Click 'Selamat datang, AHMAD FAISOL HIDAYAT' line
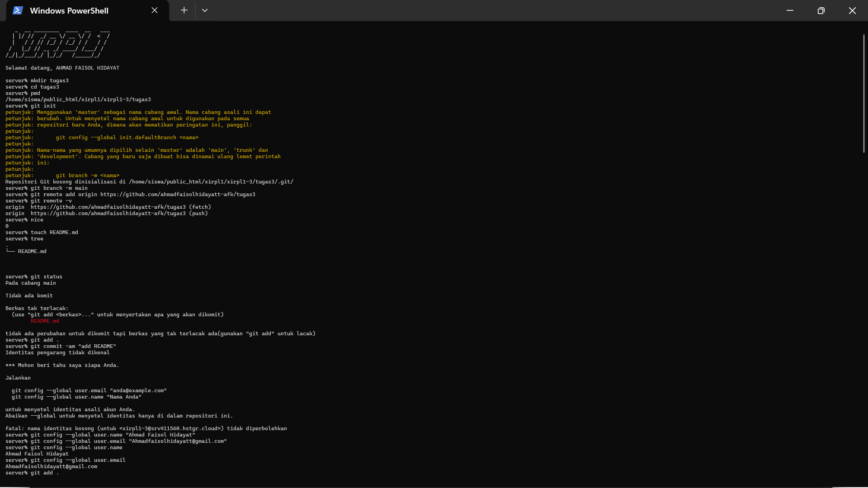The image size is (868, 488). (62, 68)
